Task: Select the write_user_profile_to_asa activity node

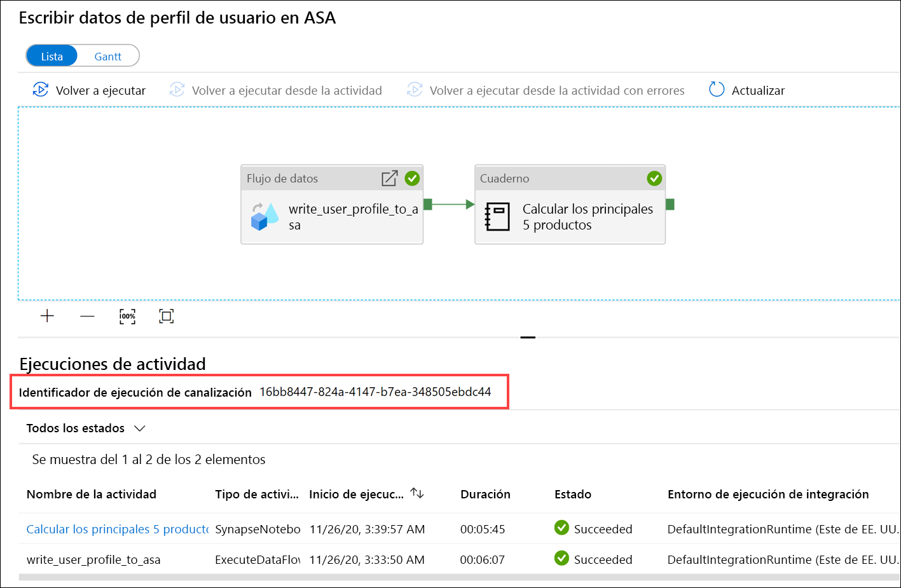Action: 332,205
